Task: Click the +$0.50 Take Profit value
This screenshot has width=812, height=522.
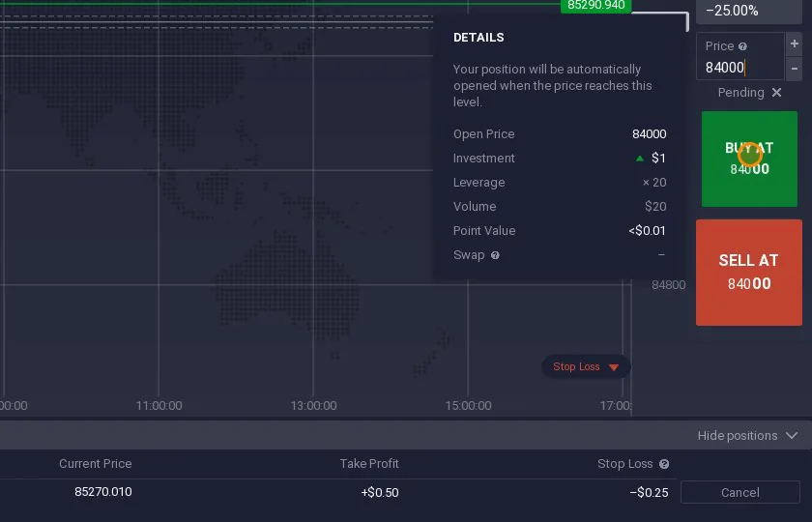Action: [x=380, y=492]
